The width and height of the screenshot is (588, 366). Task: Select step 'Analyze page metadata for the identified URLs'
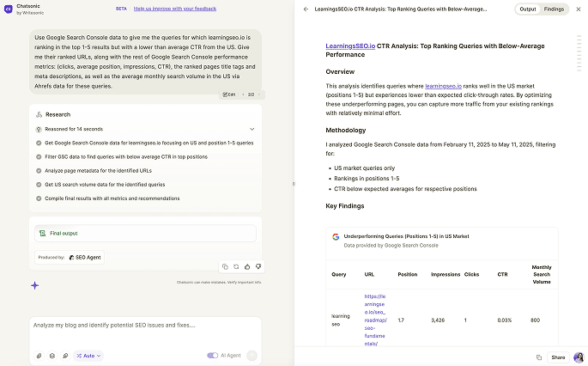coord(94,171)
